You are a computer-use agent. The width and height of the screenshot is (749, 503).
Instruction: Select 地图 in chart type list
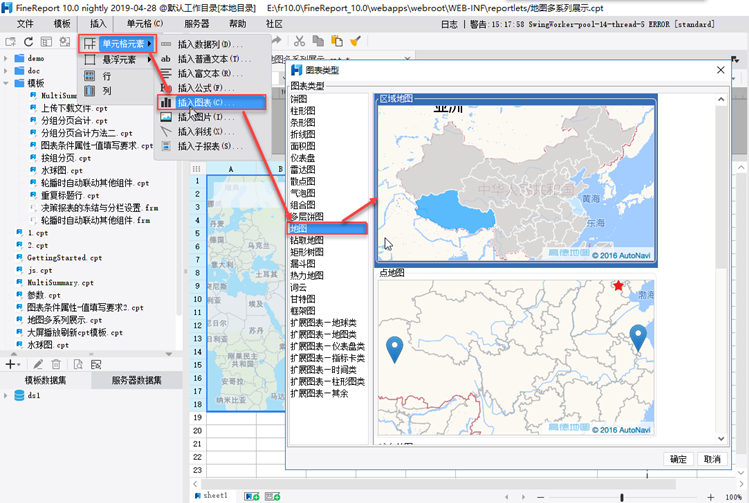328,228
